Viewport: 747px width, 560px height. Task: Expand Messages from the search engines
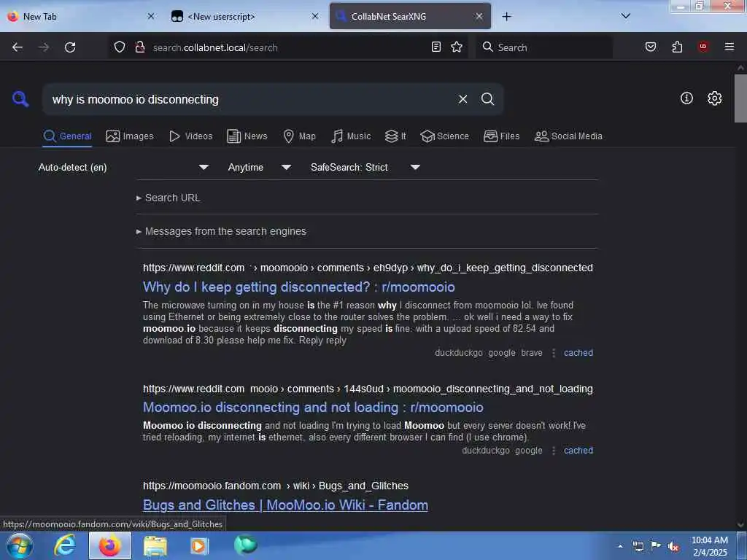[222, 231]
